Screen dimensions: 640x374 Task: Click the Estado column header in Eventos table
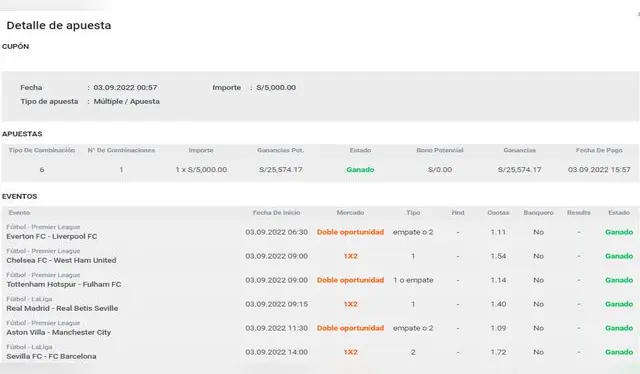(x=619, y=213)
